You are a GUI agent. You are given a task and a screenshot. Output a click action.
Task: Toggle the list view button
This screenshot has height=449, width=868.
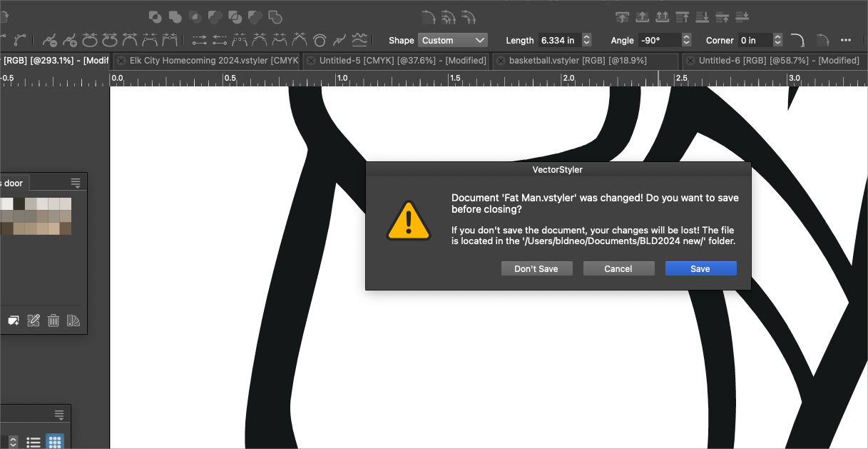(34, 442)
